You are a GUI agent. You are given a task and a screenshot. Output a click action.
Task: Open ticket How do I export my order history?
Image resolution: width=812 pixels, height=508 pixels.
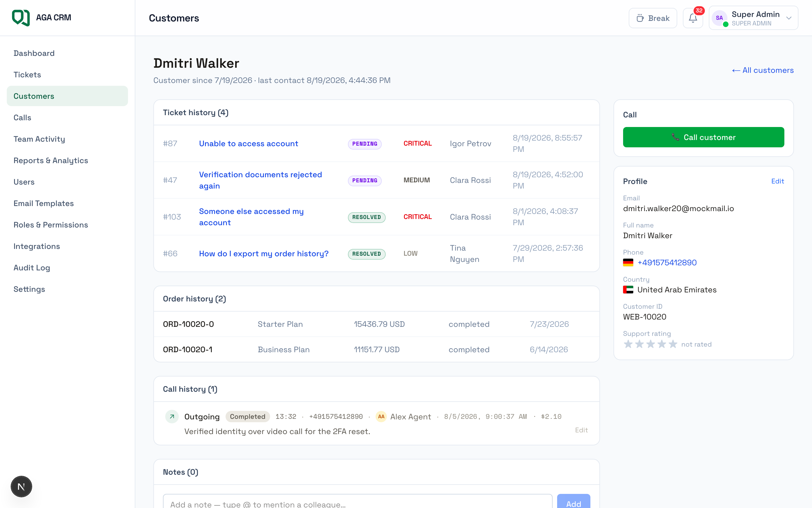pyautogui.click(x=264, y=254)
